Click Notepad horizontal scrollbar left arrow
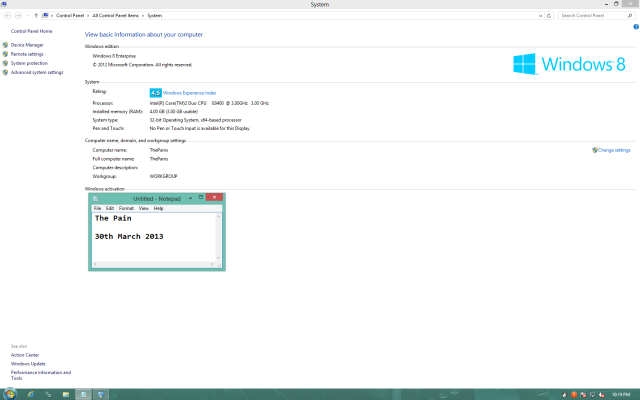 pos(95,264)
